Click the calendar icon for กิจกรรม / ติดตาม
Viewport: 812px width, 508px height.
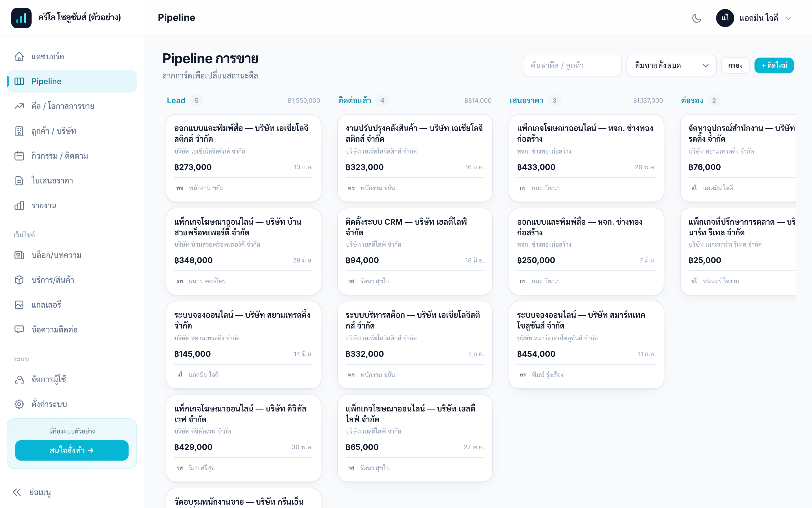click(x=19, y=156)
